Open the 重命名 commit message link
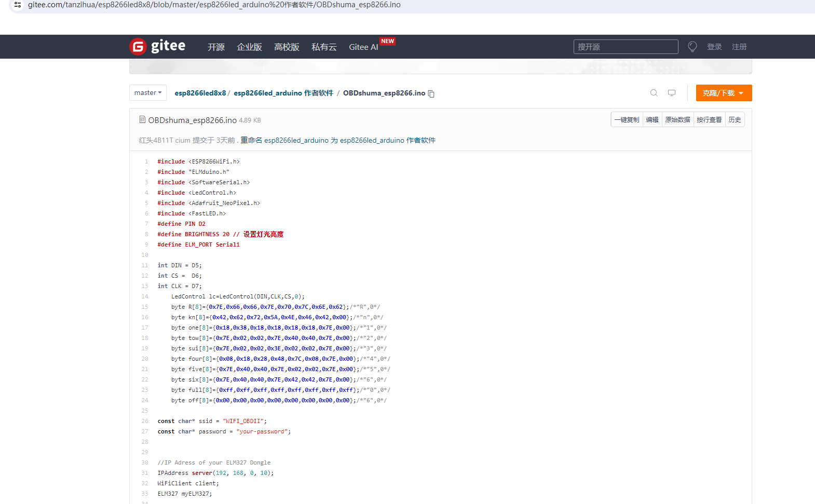The width and height of the screenshot is (815, 504). [338, 140]
